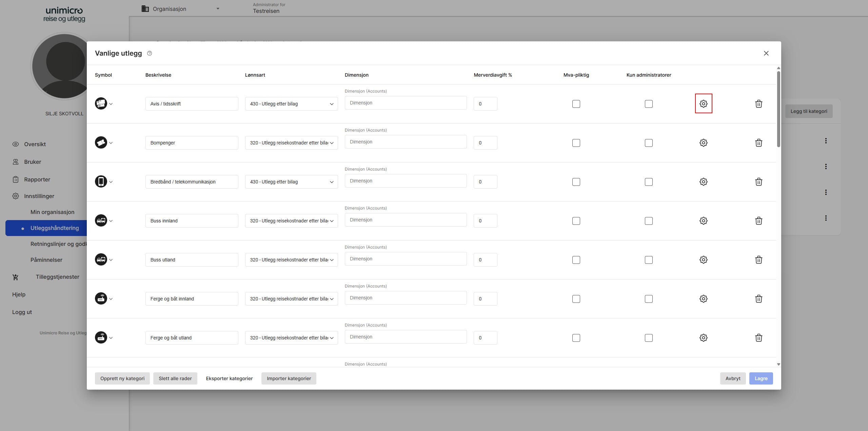
Task: Click the help icon beside Vanlige utlegg
Action: (150, 53)
